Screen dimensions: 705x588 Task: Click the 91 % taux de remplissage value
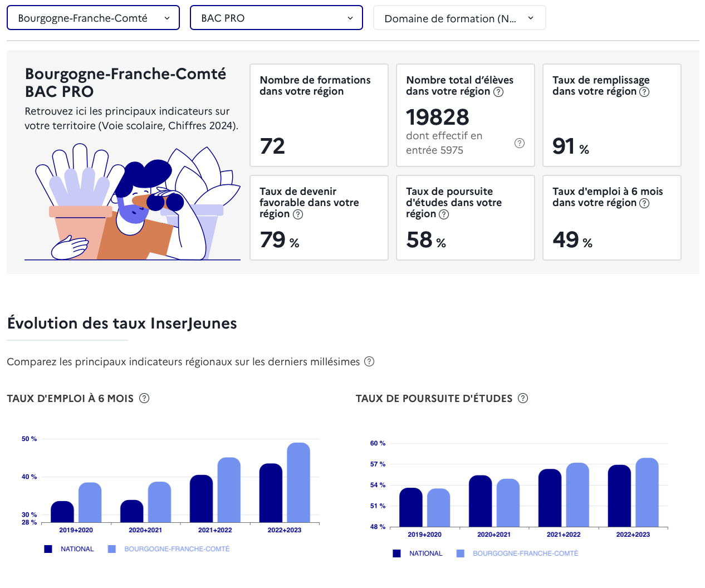pyautogui.click(x=571, y=146)
